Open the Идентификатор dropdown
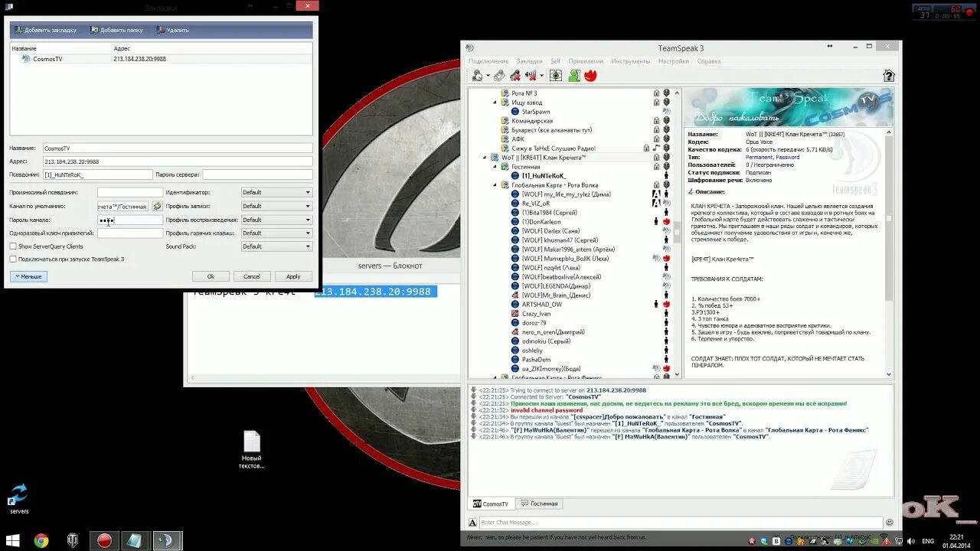Viewport: 980px width, 551px height. coord(276,193)
